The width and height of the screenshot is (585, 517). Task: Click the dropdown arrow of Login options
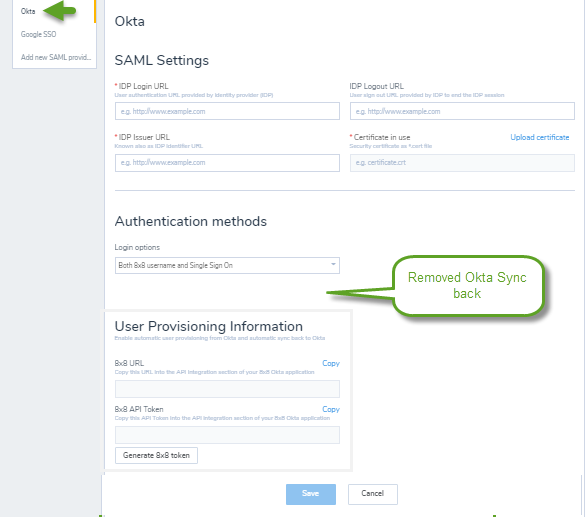tap(333, 264)
